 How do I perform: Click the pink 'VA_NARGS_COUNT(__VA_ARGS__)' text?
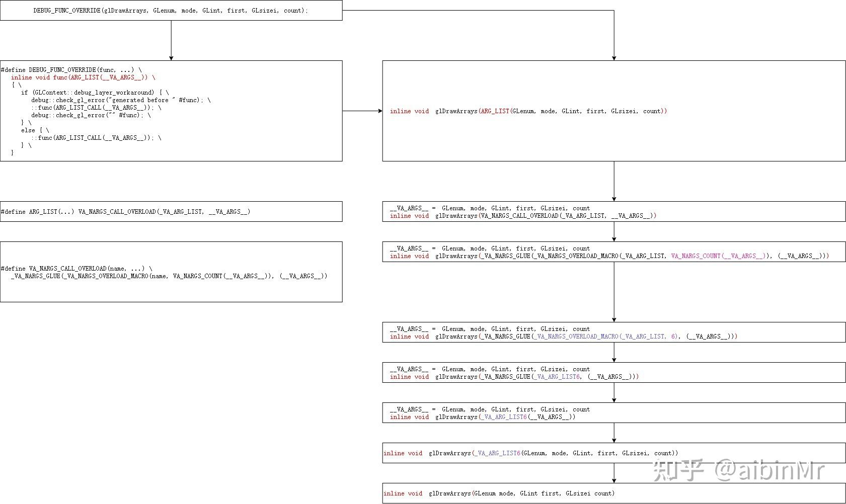click(x=719, y=256)
